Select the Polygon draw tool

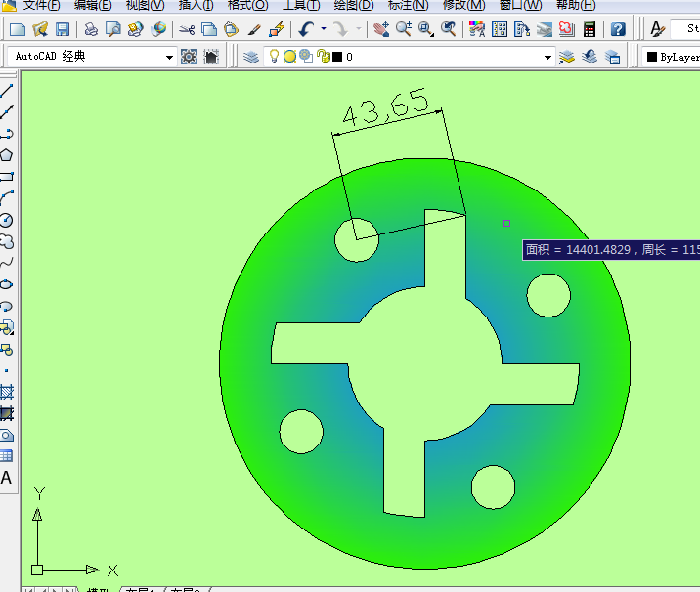(x=7, y=155)
